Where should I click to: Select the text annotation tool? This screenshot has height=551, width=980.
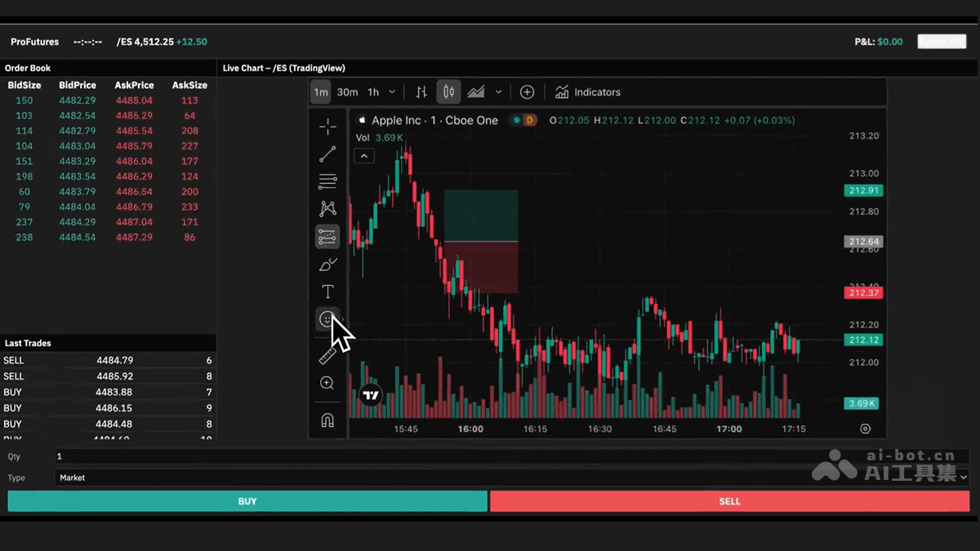pos(327,291)
